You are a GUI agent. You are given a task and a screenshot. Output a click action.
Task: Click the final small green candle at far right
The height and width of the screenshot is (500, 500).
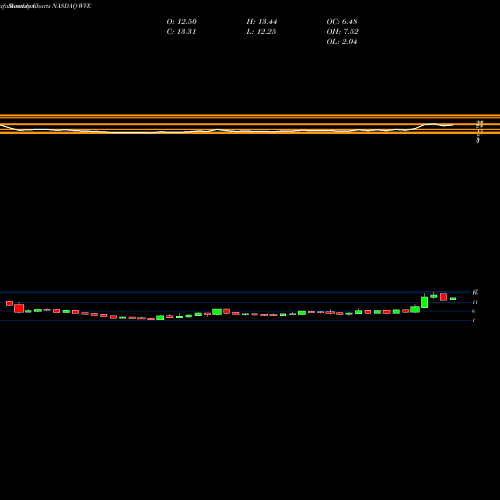coord(453,299)
